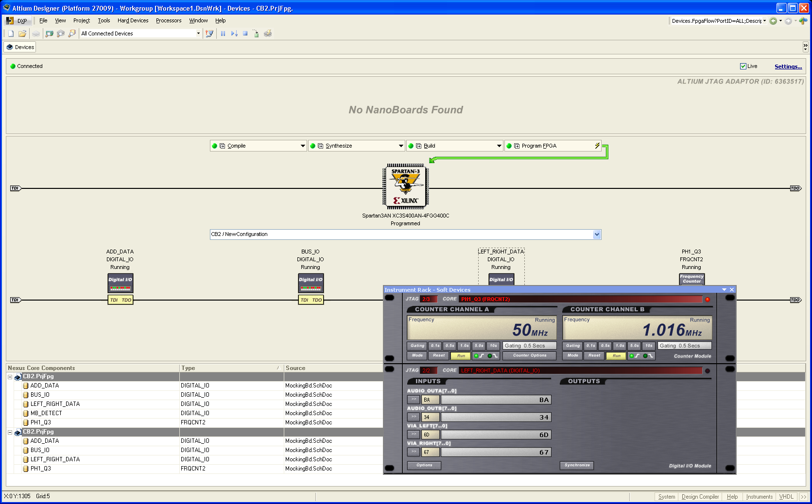Click the green back navigation arrow icon

coord(773,21)
